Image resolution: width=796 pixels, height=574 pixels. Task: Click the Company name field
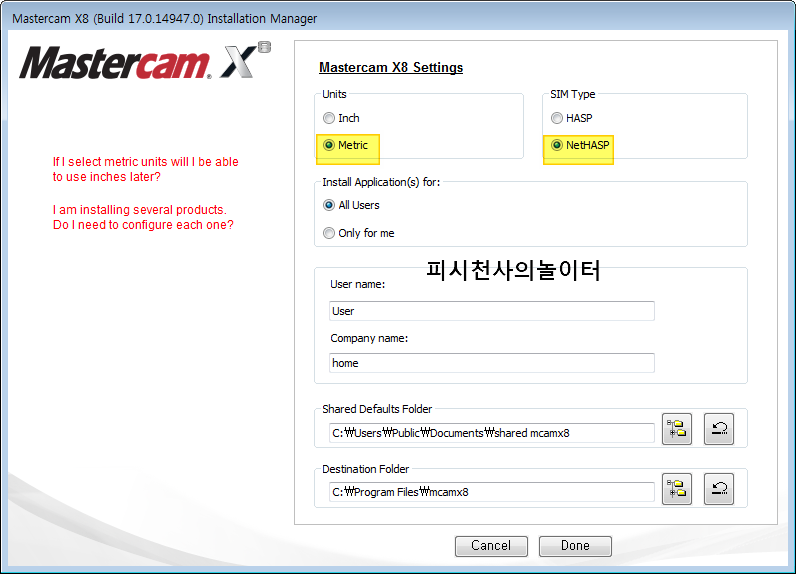coord(492,363)
